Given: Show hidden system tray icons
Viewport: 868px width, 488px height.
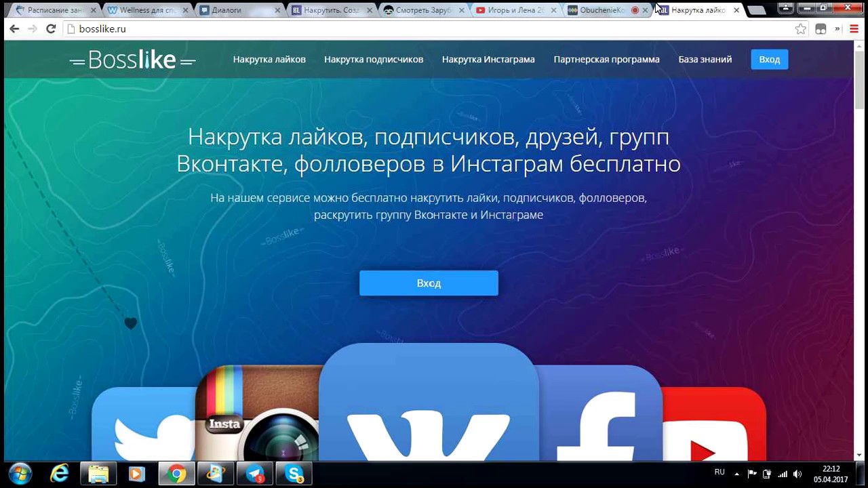Looking at the screenshot, I should [x=736, y=474].
